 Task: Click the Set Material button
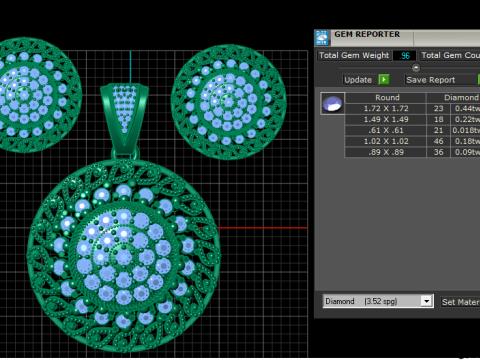tap(460, 302)
